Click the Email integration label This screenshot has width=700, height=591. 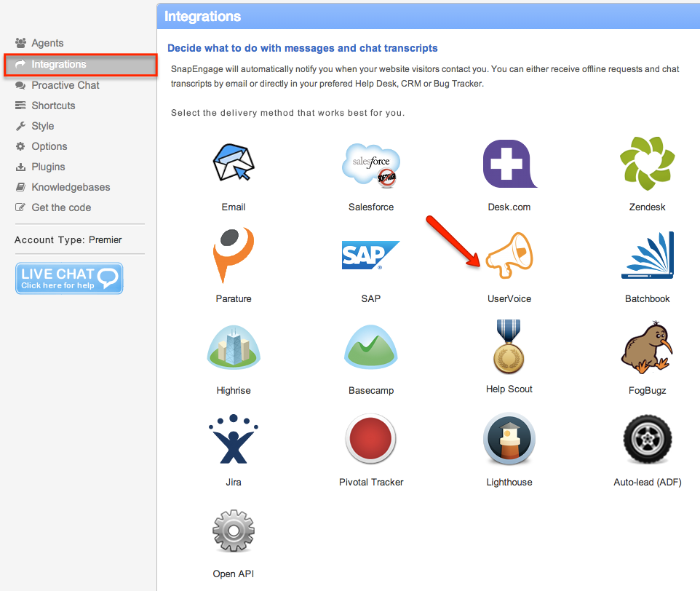pyautogui.click(x=234, y=207)
